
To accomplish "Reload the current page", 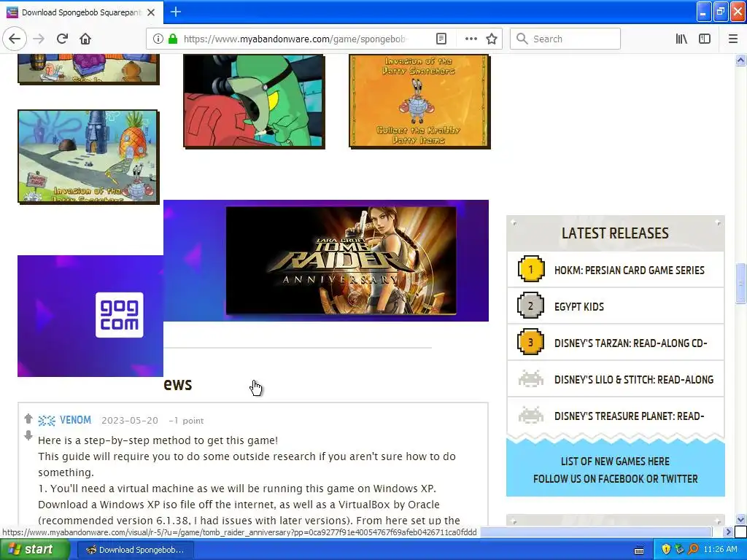I will [x=62, y=39].
